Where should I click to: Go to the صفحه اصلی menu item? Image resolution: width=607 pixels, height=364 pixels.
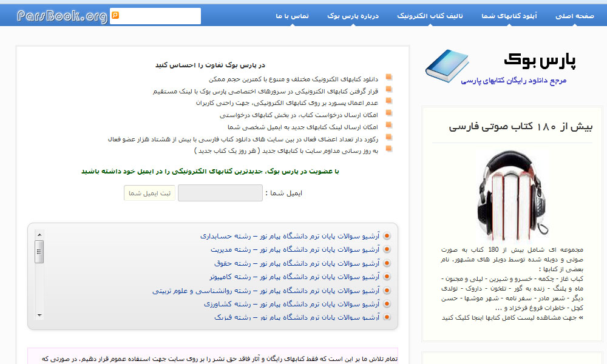[574, 16]
